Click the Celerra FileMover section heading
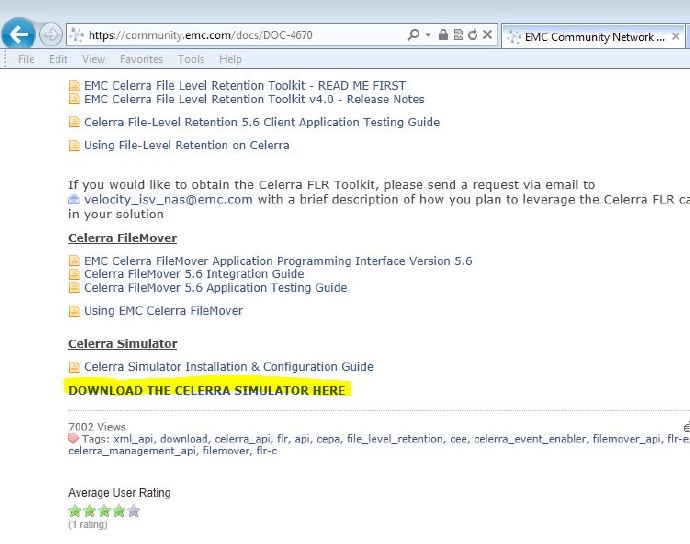Viewport: 690px width, 544px height. (122, 238)
